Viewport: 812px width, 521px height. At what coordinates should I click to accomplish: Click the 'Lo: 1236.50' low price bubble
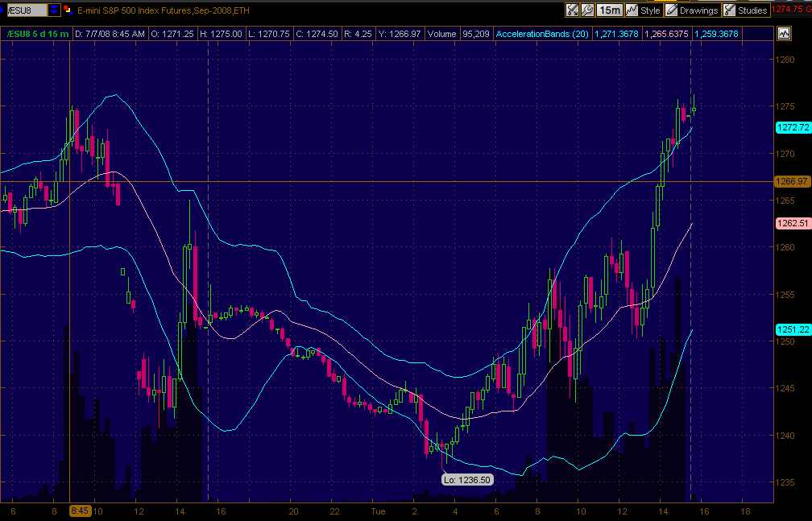(x=467, y=480)
